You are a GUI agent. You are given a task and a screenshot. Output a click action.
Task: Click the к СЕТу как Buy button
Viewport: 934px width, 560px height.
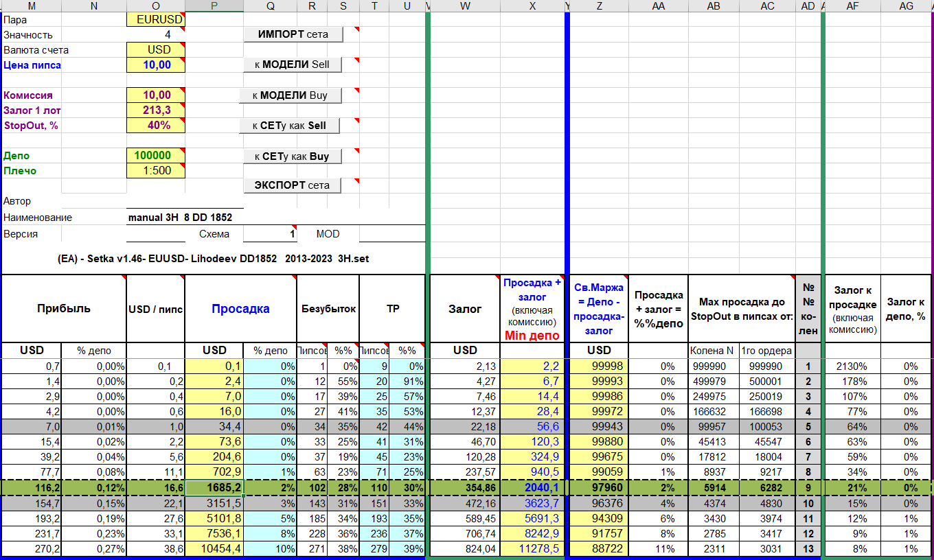[293, 156]
